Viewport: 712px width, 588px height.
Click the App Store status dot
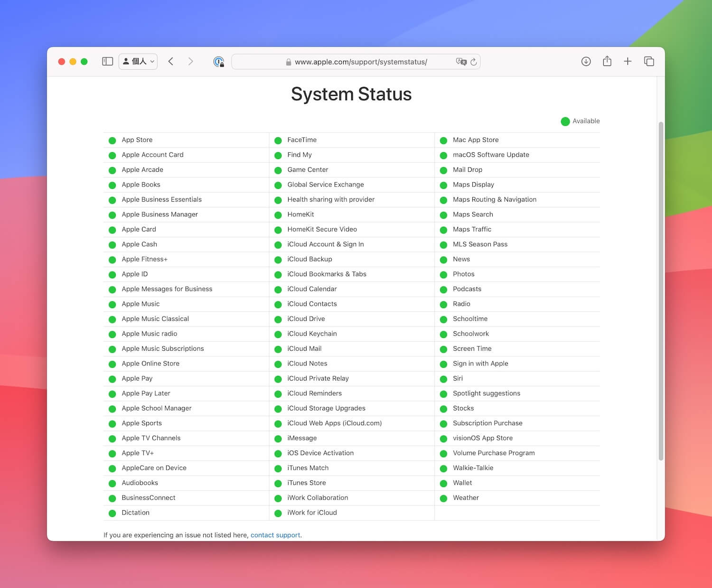112,140
